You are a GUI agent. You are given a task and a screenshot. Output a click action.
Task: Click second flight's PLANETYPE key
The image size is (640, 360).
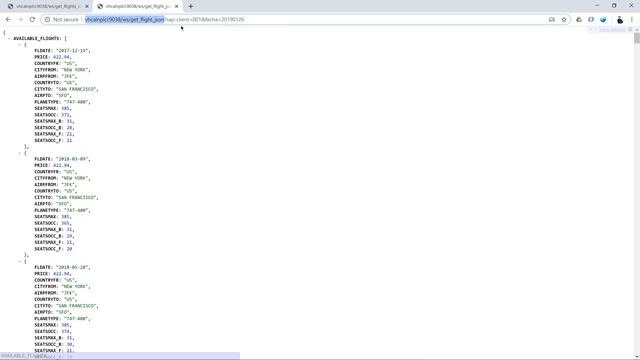(x=47, y=210)
